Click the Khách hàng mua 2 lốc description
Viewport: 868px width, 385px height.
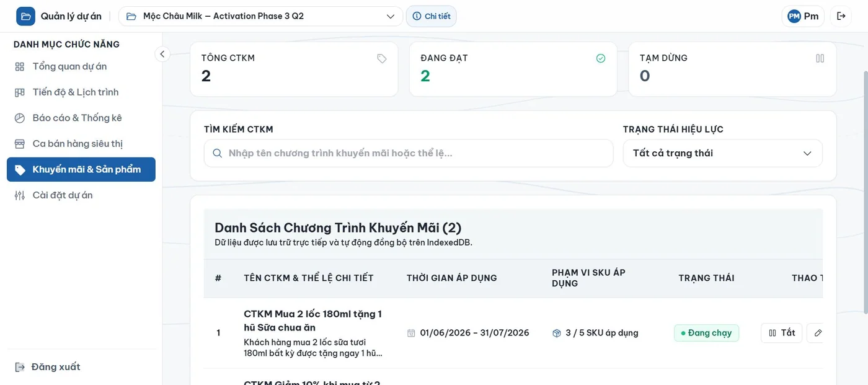point(313,348)
